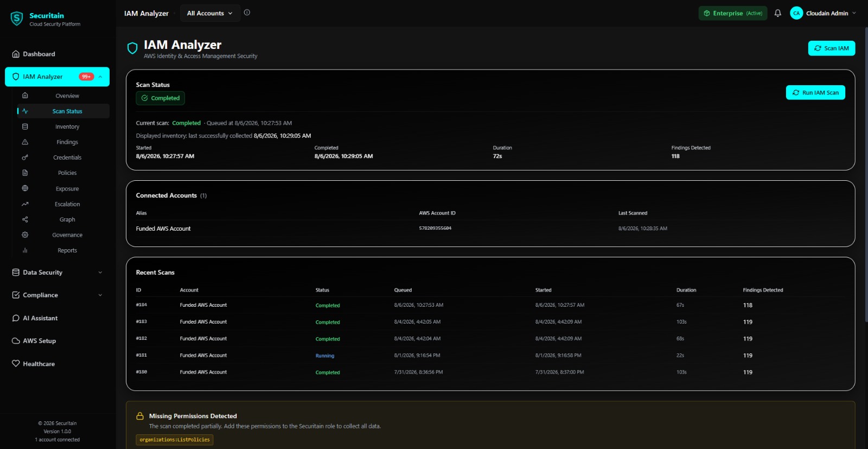Click the Healthcare sidebar item
This screenshot has width=868, height=449.
(57, 364)
